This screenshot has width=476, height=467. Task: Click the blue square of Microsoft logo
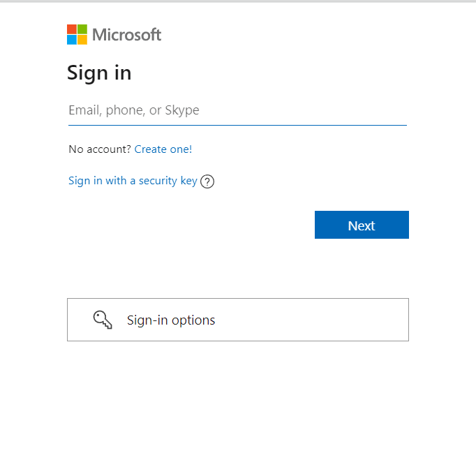[x=72, y=40]
